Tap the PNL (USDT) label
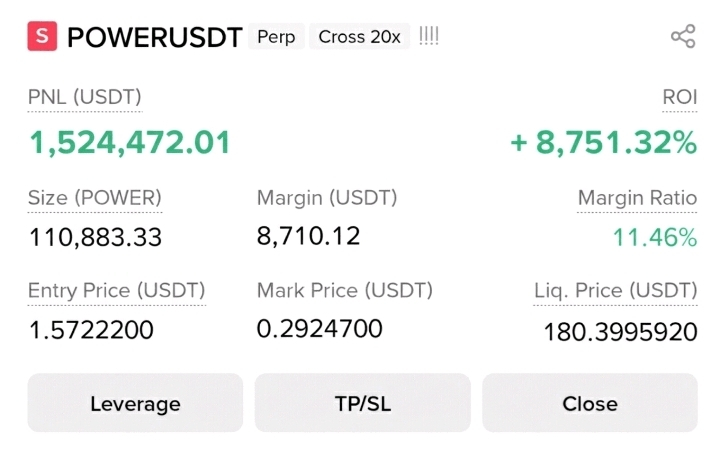This screenshot has height=452, width=720. [84, 97]
